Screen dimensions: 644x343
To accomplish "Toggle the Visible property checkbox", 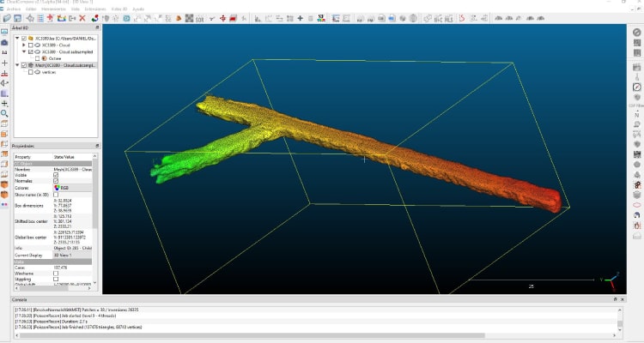I will (56, 175).
